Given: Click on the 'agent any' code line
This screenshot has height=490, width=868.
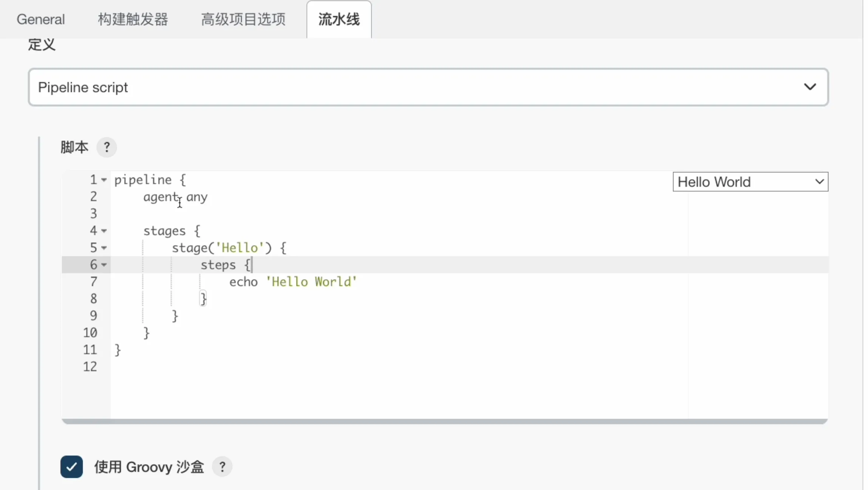Looking at the screenshot, I should [175, 197].
